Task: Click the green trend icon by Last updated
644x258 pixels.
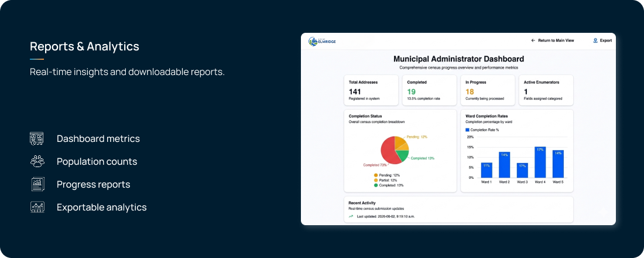Action: pos(351,216)
